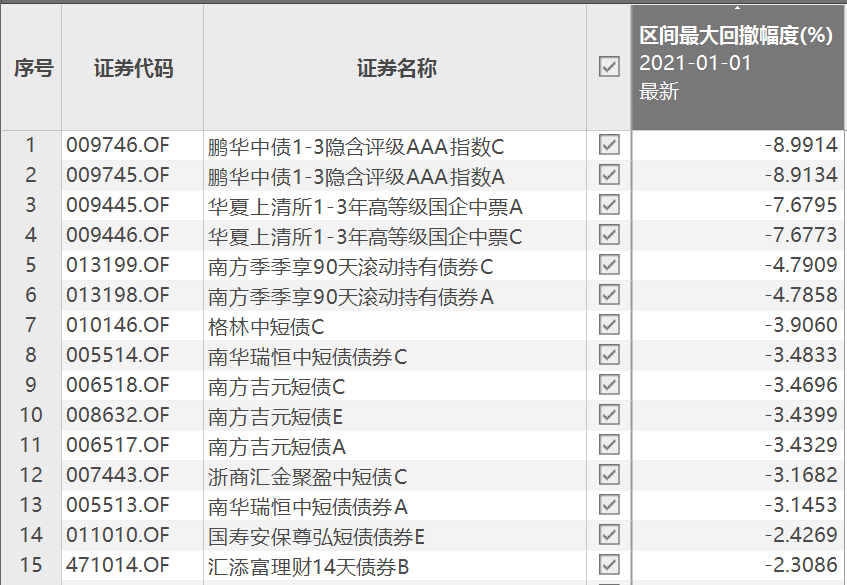Click the 序号 column header
Screen dimensions: 847x585
(x=31, y=63)
